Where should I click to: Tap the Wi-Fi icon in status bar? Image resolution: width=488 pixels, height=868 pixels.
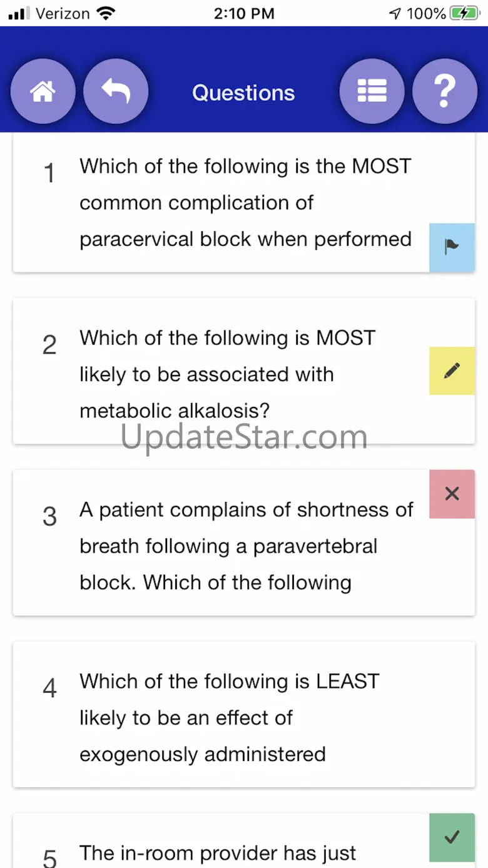pyautogui.click(x=107, y=13)
